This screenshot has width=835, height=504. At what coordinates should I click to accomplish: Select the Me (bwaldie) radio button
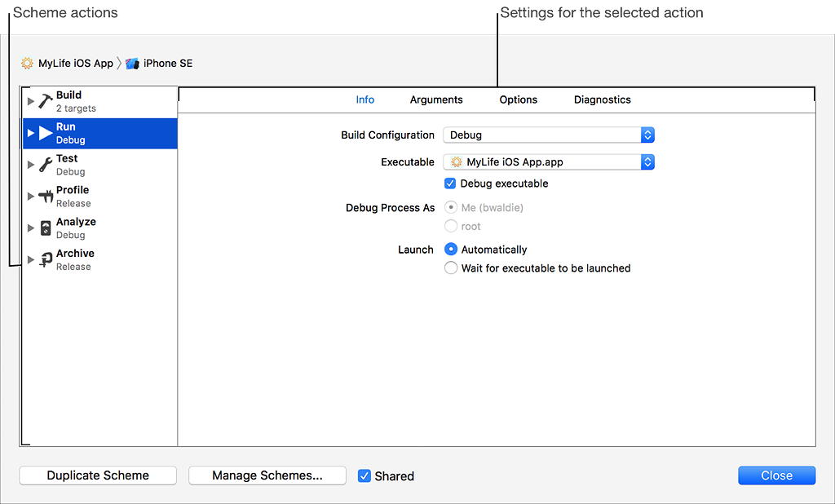click(451, 207)
